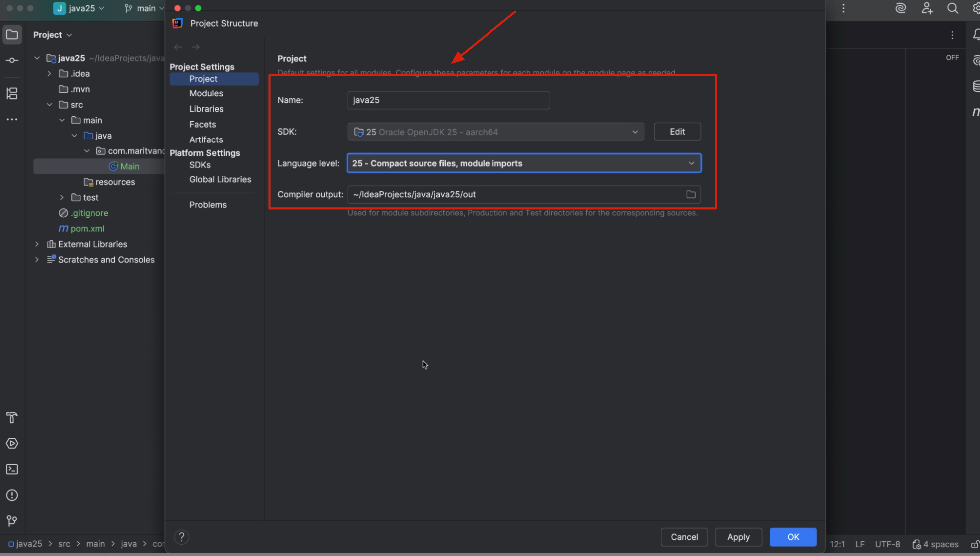Open the Structure tool window icon
Screen dimensions: 980x556
click(x=12, y=93)
